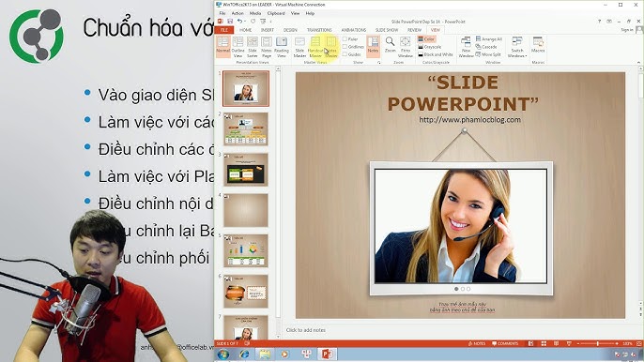Click the zoom in plus button
The image size is (644, 362).
click(x=617, y=343)
